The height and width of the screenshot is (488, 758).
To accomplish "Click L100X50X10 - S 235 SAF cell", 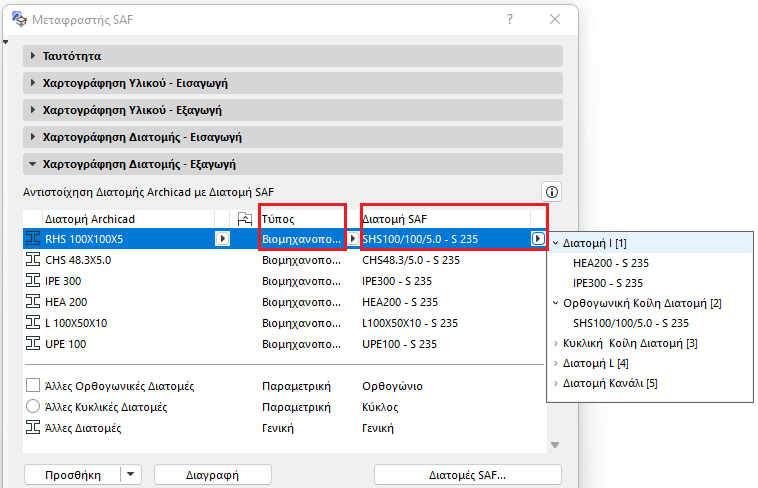I will (409, 323).
